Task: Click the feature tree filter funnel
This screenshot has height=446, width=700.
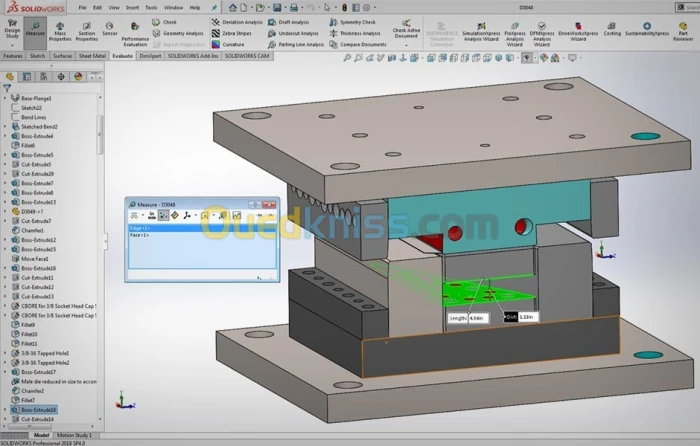Action: [7, 88]
